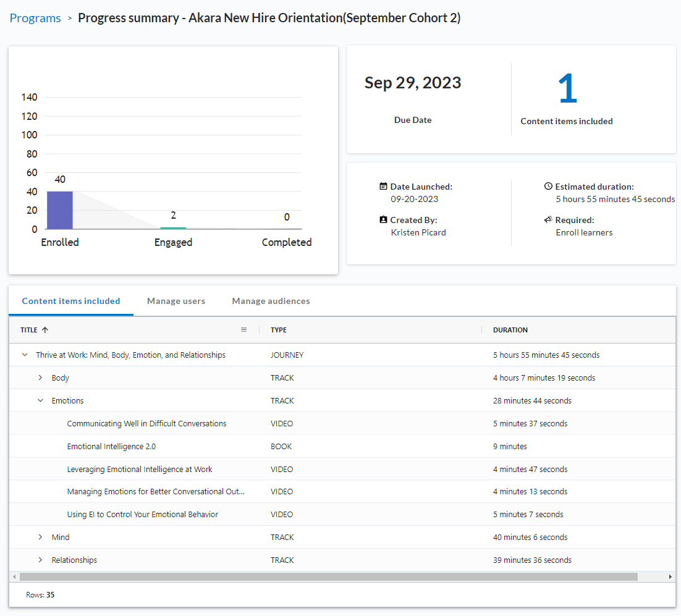Image resolution: width=681 pixels, height=616 pixels.
Task: Click the Estimated duration clock icon
Action: coord(548,186)
